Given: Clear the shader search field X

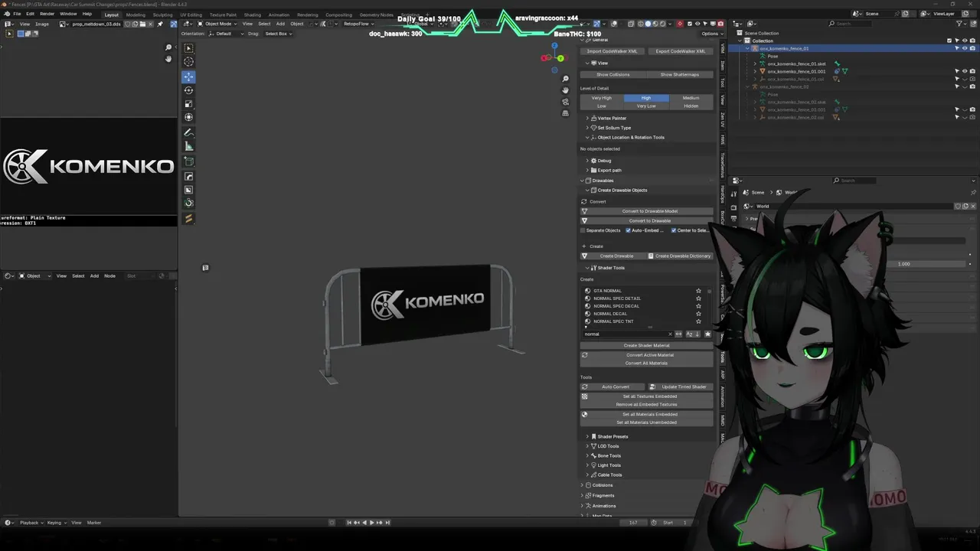Looking at the screenshot, I should pyautogui.click(x=670, y=334).
